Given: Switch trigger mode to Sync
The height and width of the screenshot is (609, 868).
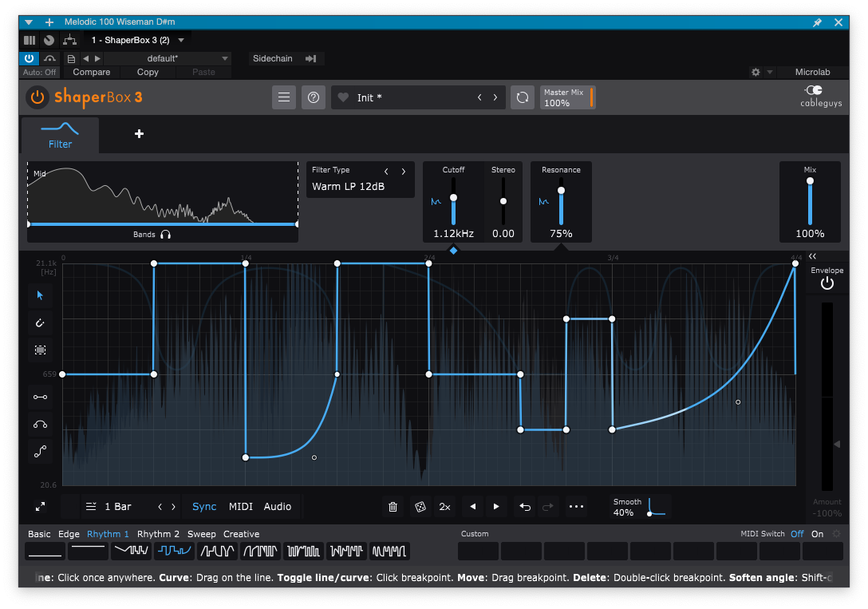Looking at the screenshot, I should point(204,507).
